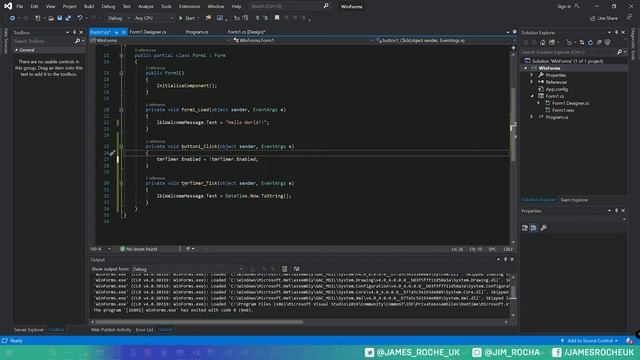Viewport: 640px width, 360px height.
Task: Collapse the Form1_Load method outlining toggle
Action: click(x=121, y=109)
